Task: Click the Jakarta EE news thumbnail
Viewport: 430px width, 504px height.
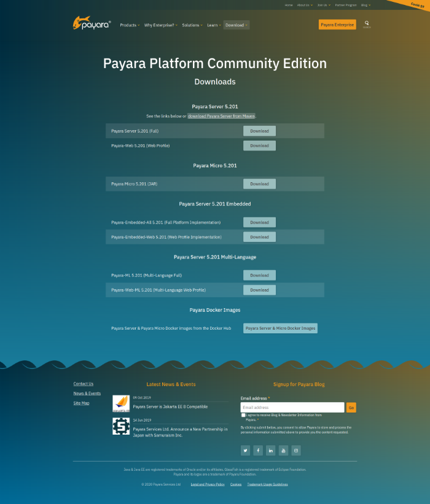Action: click(121, 403)
